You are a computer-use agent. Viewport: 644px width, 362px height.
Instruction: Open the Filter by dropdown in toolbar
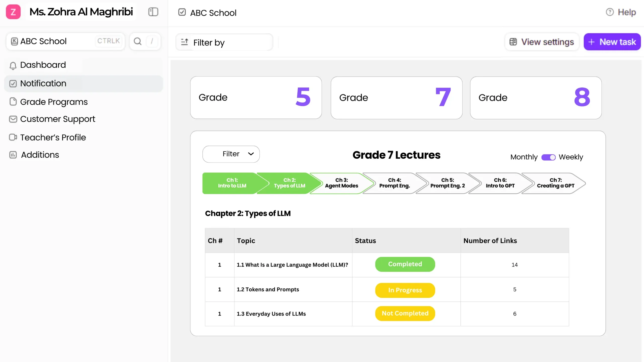(224, 42)
